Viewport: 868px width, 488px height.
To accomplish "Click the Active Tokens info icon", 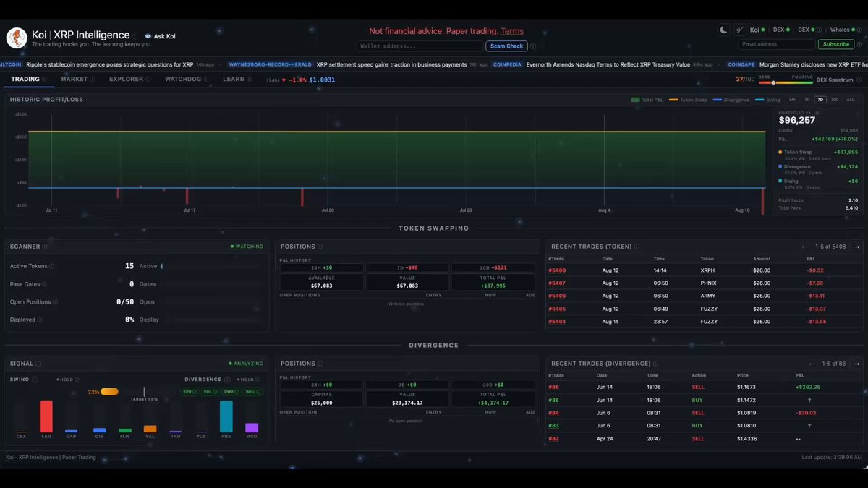I will (51, 266).
